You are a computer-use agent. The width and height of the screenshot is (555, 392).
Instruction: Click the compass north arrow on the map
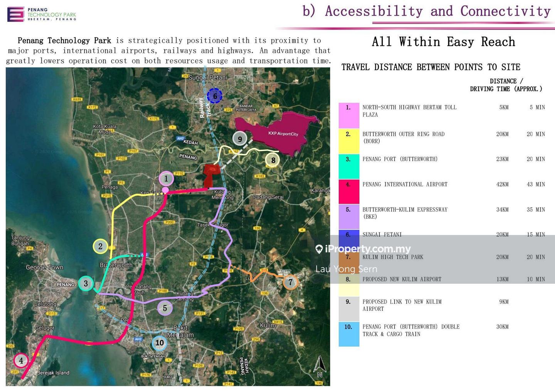click(319, 364)
